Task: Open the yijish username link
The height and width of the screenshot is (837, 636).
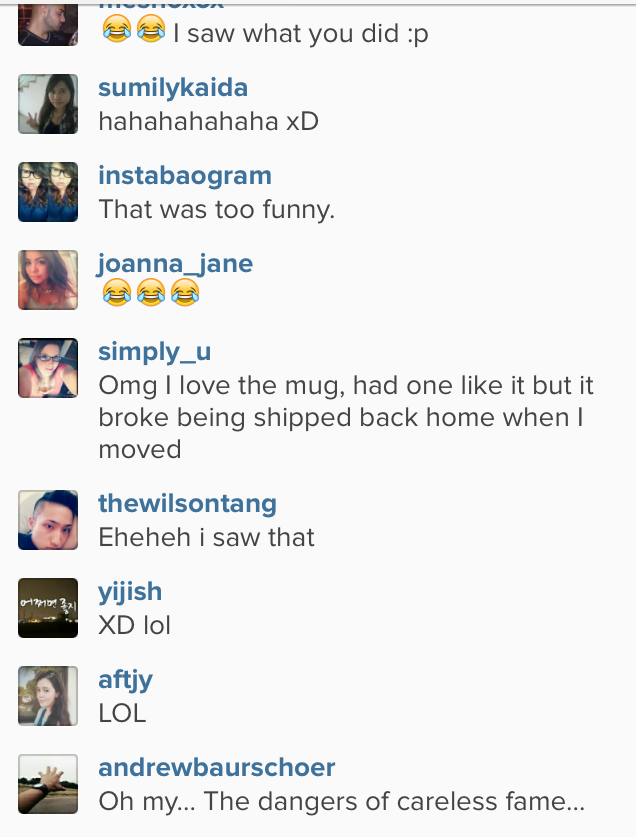Action: (x=130, y=593)
